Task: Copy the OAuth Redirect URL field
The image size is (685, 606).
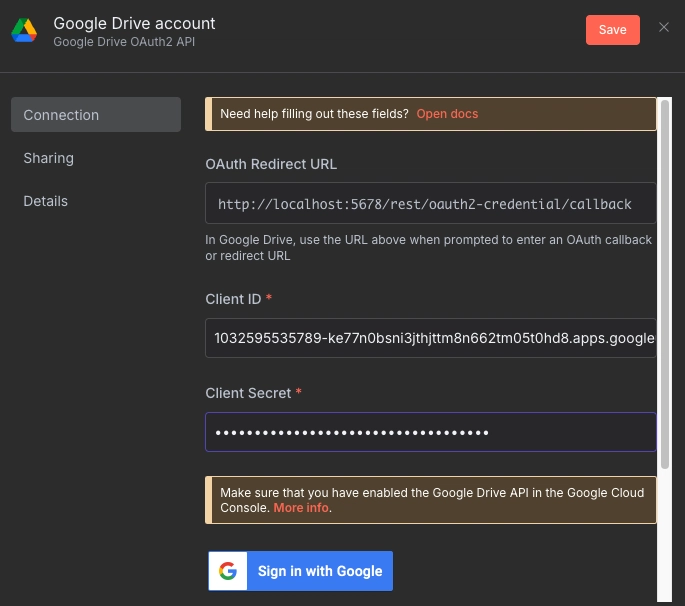Action: click(x=430, y=204)
